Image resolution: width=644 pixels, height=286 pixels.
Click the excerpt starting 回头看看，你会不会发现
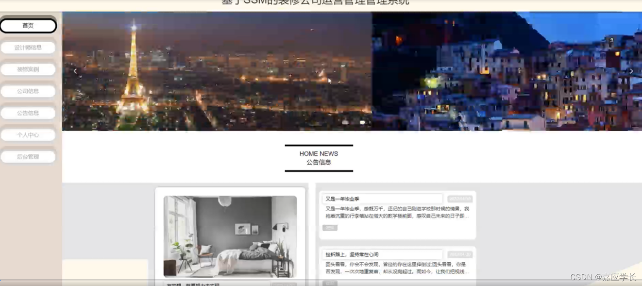click(397, 268)
